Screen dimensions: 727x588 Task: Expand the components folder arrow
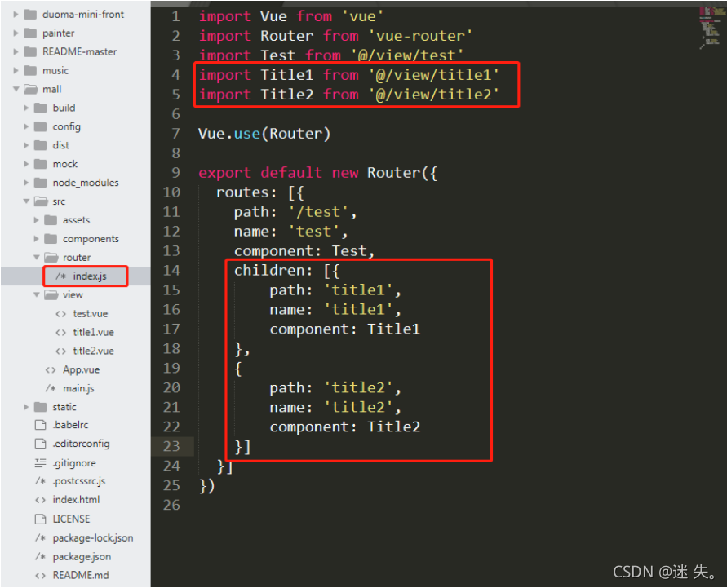point(36,239)
